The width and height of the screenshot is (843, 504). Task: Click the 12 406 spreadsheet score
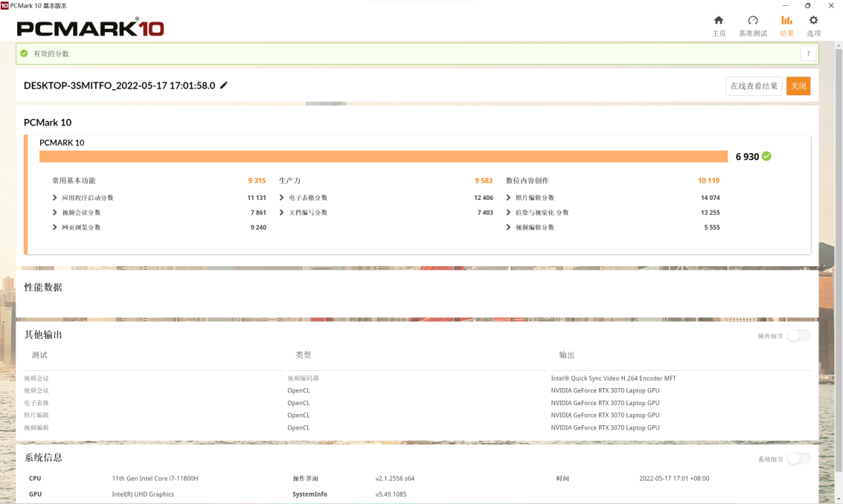pos(484,198)
